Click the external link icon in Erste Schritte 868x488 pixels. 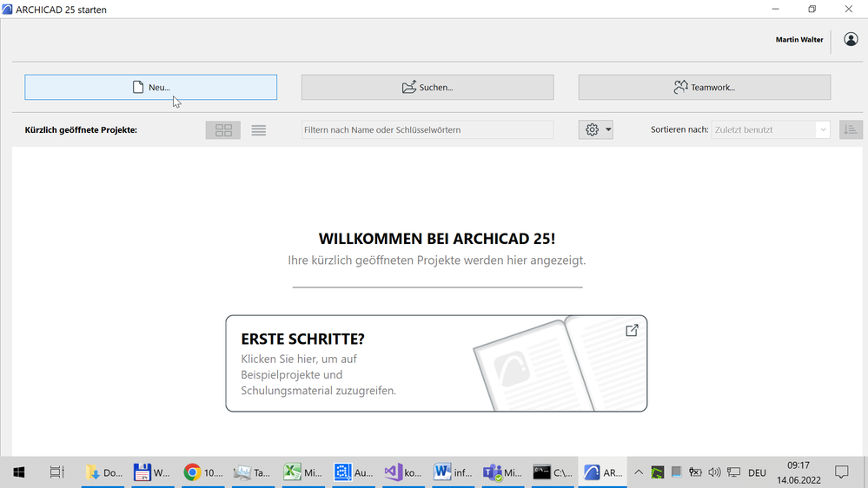pyautogui.click(x=632, y=330)
